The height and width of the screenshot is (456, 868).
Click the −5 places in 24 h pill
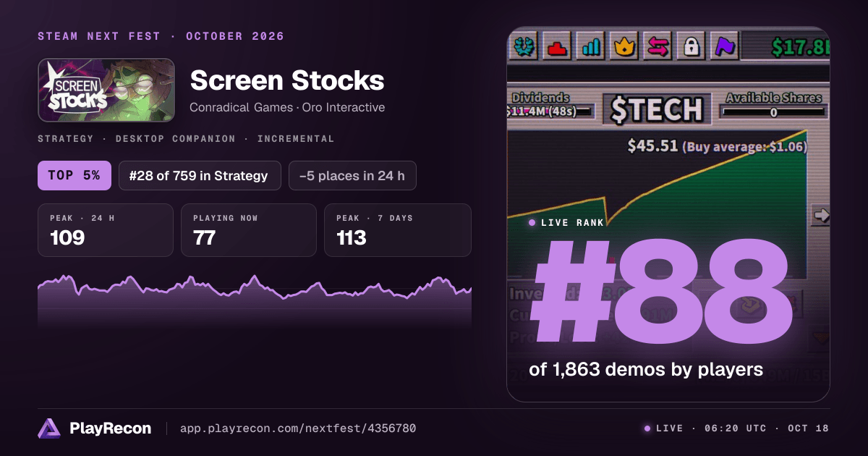pyautogui.click(x=352, y=175)
